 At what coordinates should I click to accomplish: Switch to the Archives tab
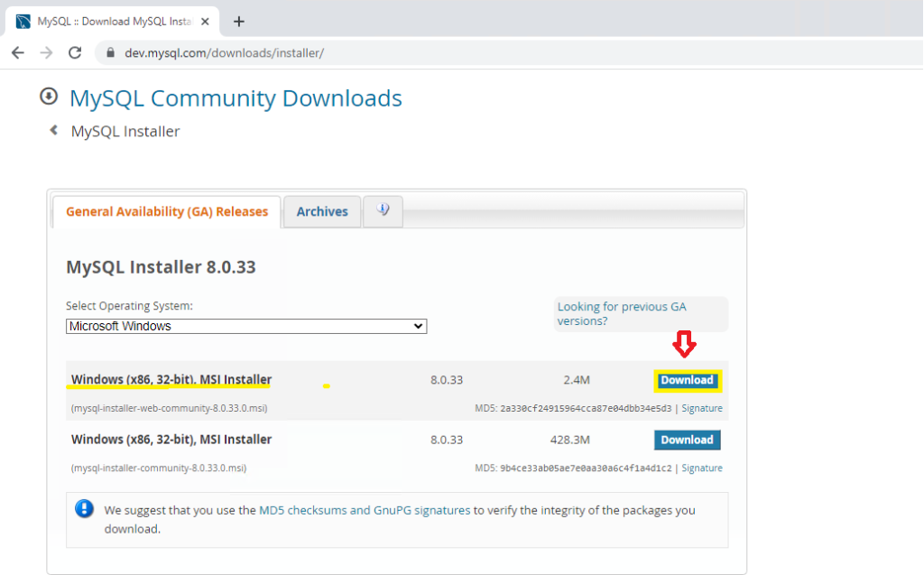(322, 212)
